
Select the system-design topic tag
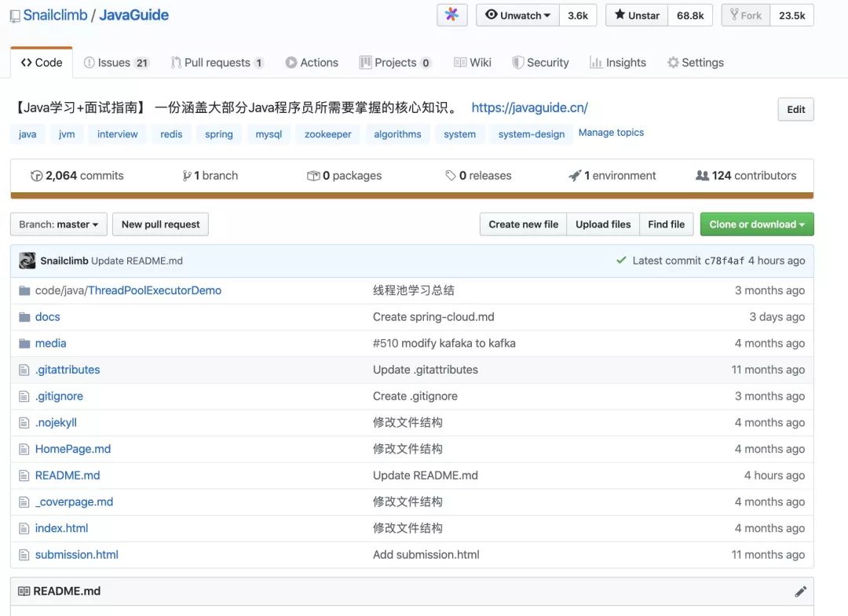[531, 134]
